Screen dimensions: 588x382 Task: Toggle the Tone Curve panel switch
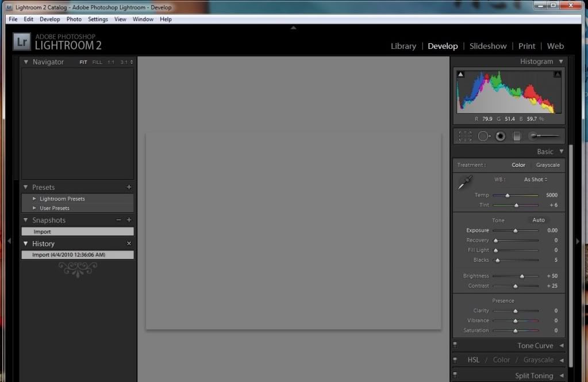point(455,345)
